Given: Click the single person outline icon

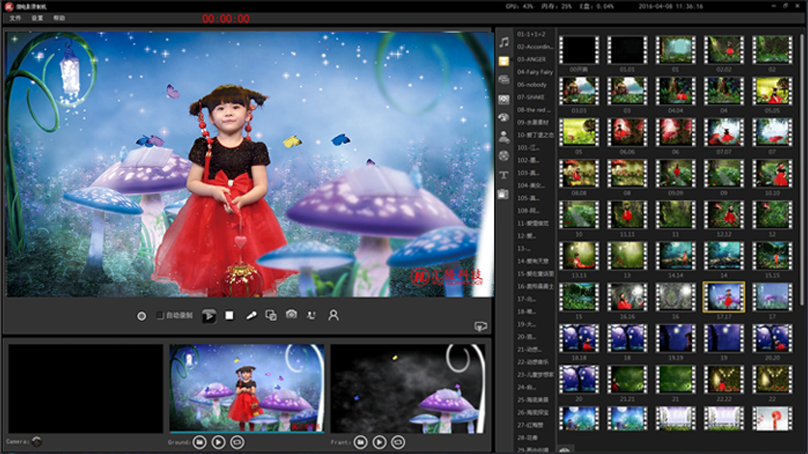Looking at the screenshot, I should click(x=333, y=315).
